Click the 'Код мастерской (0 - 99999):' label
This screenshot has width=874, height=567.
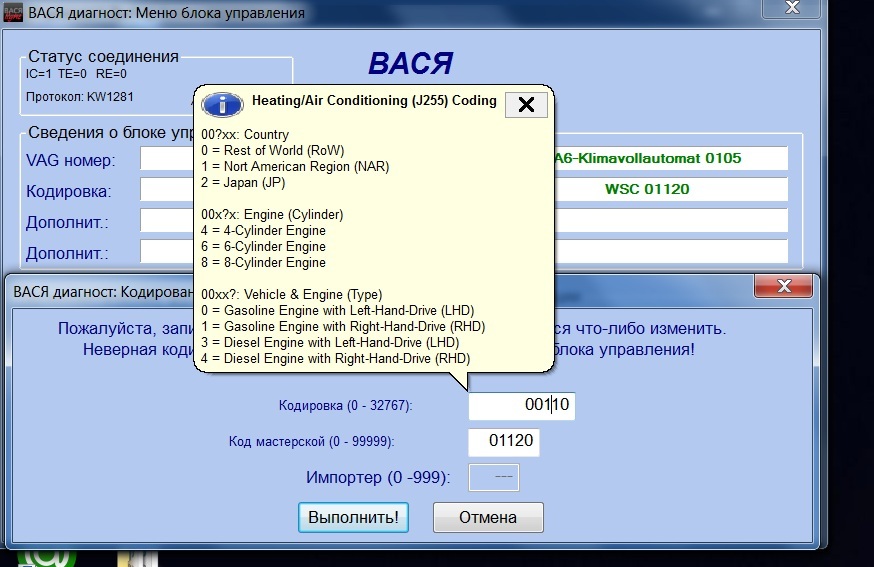311,442
